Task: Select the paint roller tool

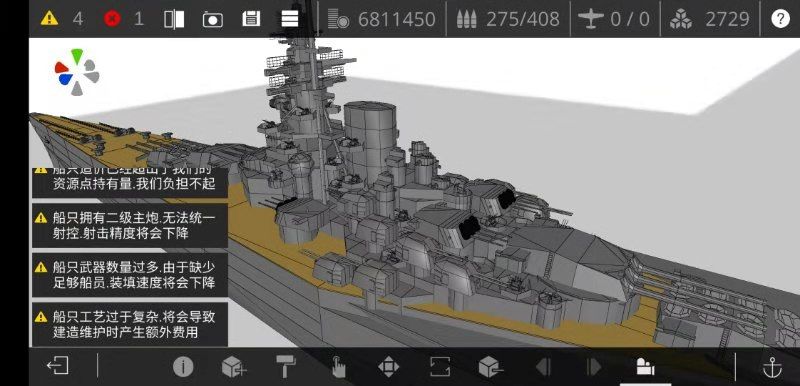Action: (286, 367)
